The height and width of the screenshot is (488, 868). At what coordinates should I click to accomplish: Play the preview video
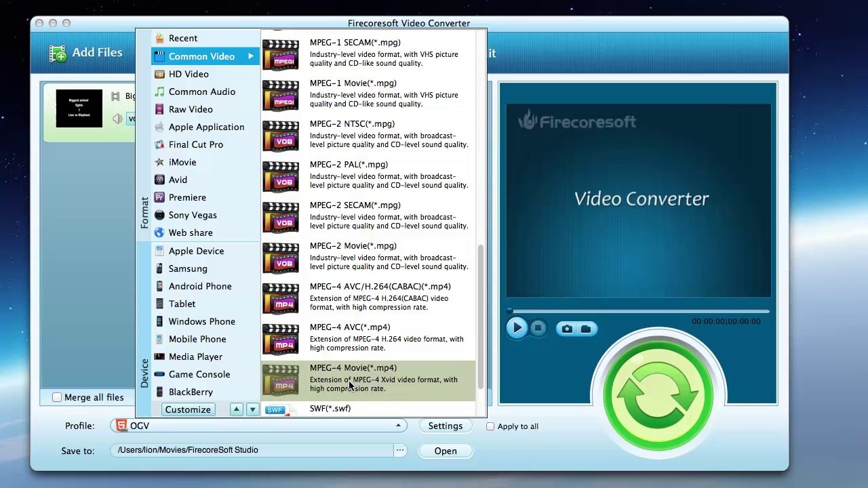517,329
